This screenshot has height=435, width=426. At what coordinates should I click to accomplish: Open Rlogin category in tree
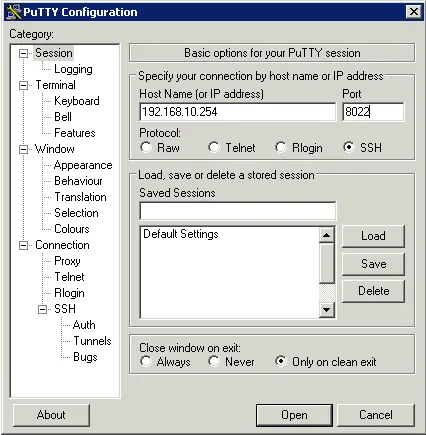click(x=69, y=293)
